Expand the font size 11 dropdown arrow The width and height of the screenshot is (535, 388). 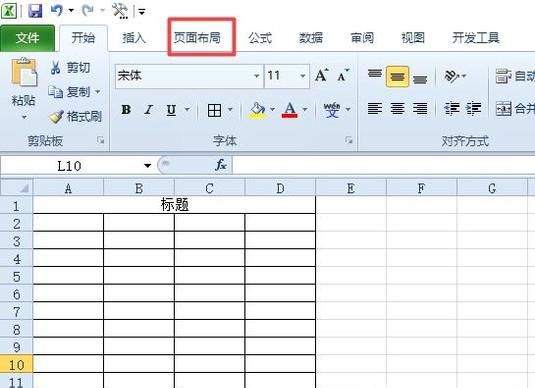[303, 76]
